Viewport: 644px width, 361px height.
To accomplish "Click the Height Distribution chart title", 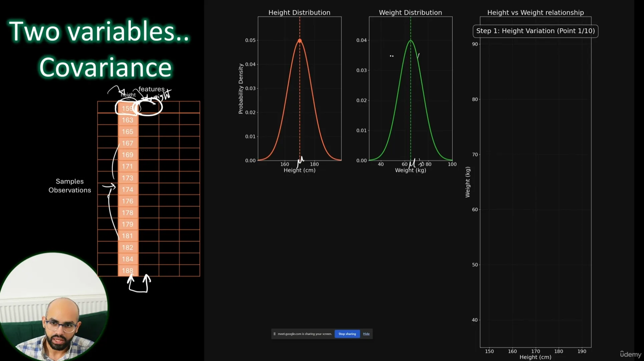I will pos(299,12).
